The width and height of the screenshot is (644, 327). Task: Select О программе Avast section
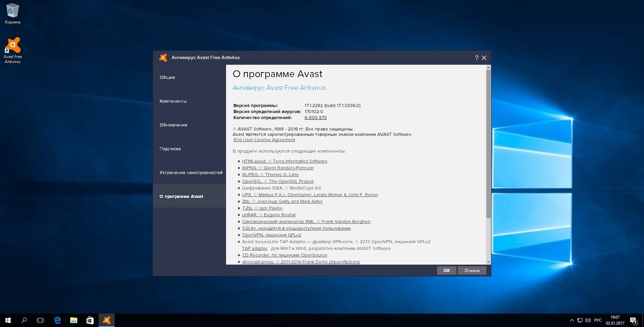[190, 196]
